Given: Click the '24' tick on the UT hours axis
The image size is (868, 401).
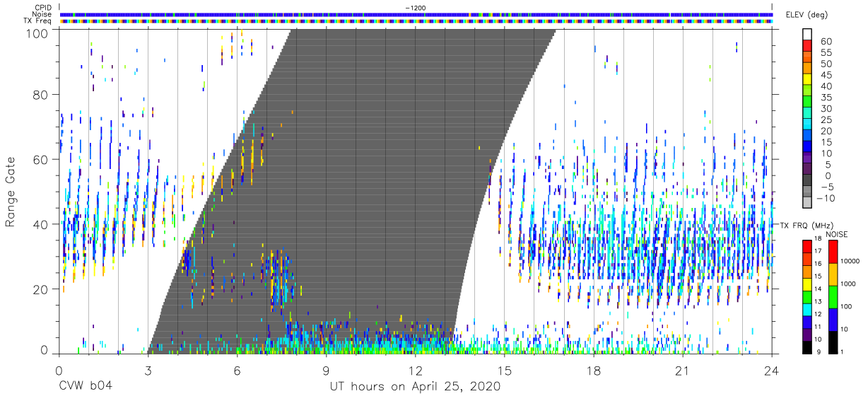Looking at the screenshot, I should (x=771, y=371).
